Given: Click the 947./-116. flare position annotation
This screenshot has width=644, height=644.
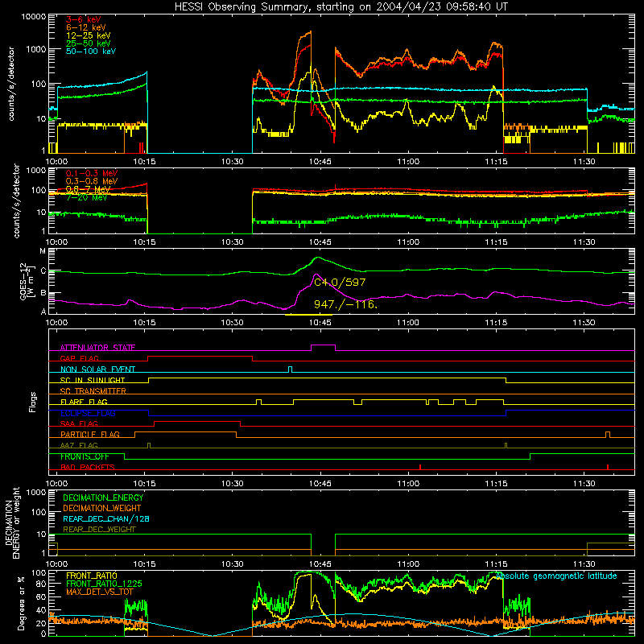Looking at the screenshot, I should point(346,304).
